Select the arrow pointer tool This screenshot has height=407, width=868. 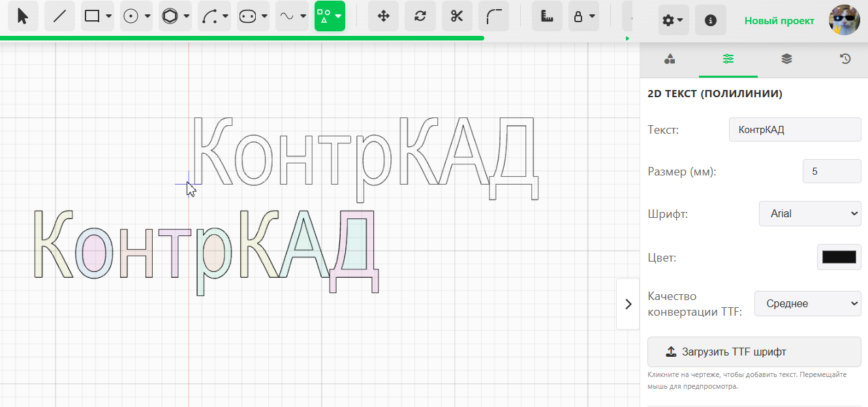(x=23, y=16)
